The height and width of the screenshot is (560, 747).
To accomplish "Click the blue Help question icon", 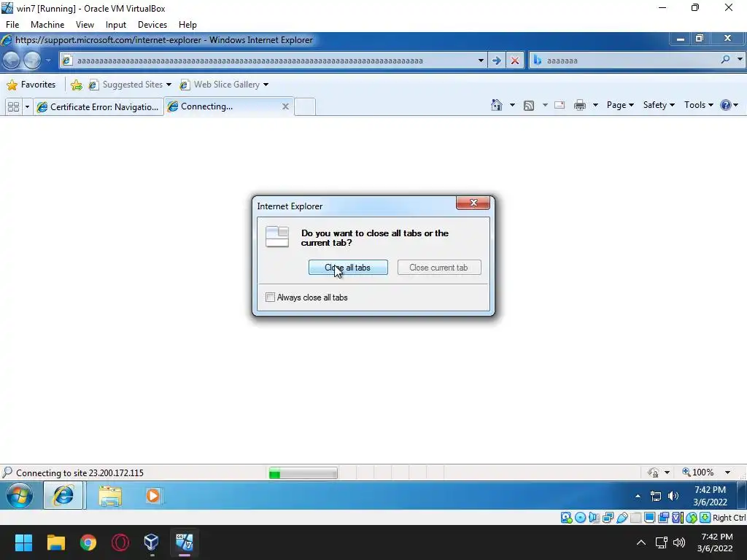I will (x=726, y=105).
